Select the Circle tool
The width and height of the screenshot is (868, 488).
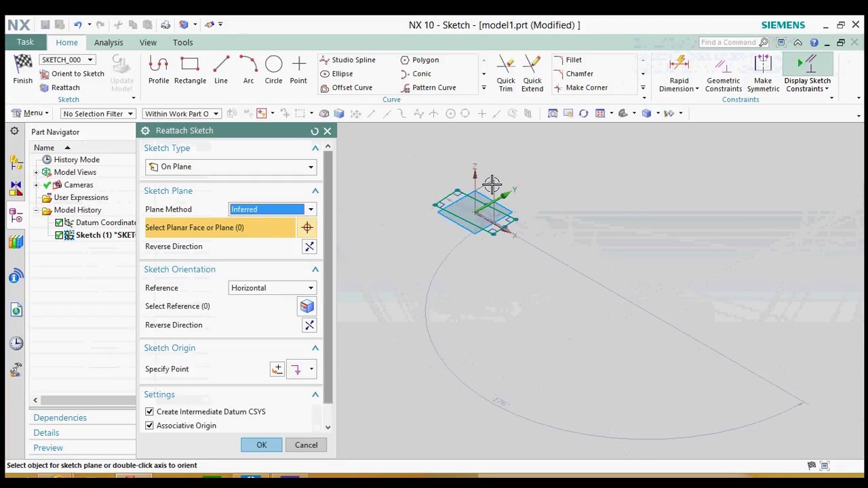273,70
